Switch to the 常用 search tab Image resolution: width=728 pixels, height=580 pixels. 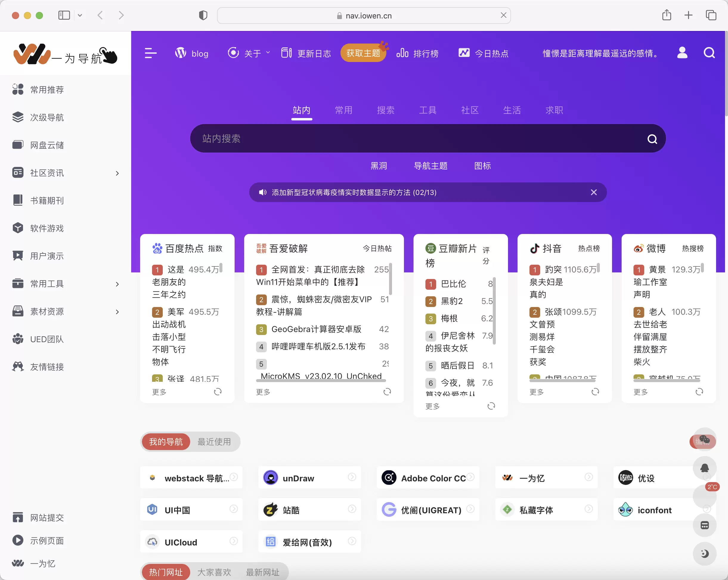343,110
